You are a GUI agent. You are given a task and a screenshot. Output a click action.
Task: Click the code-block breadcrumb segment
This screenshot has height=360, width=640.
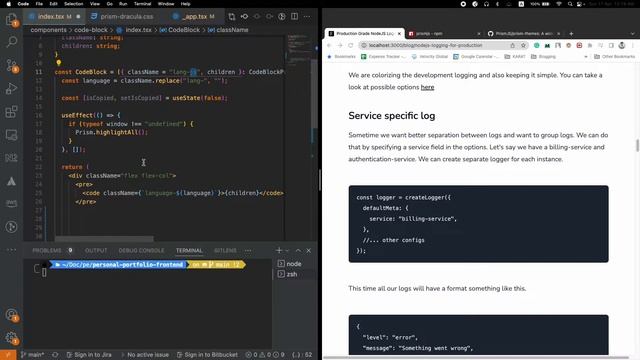point(91,30)
